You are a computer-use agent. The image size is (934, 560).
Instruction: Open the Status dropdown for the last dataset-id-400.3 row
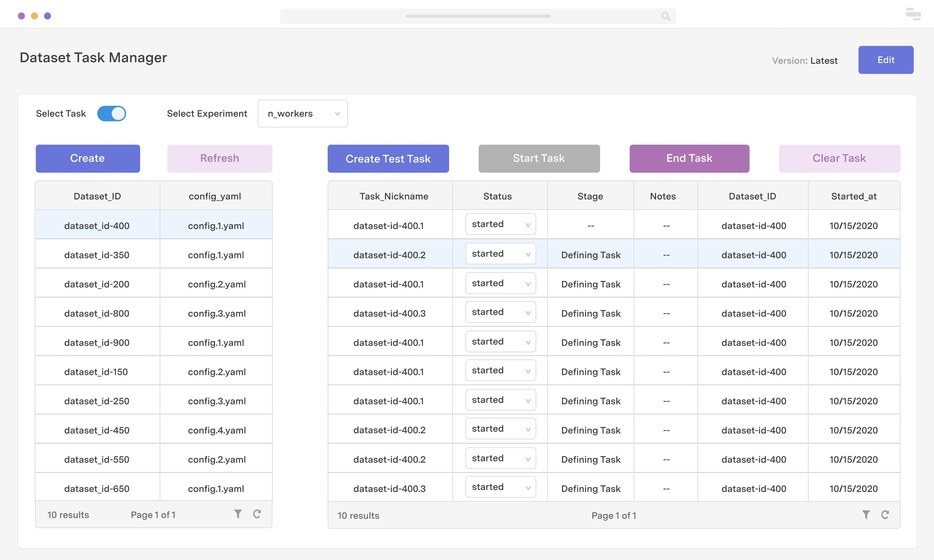pyautogui.click(x=500, y=487)
